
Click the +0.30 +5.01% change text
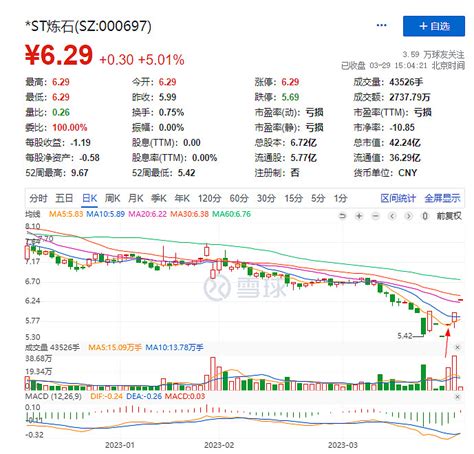click(142, 60)
